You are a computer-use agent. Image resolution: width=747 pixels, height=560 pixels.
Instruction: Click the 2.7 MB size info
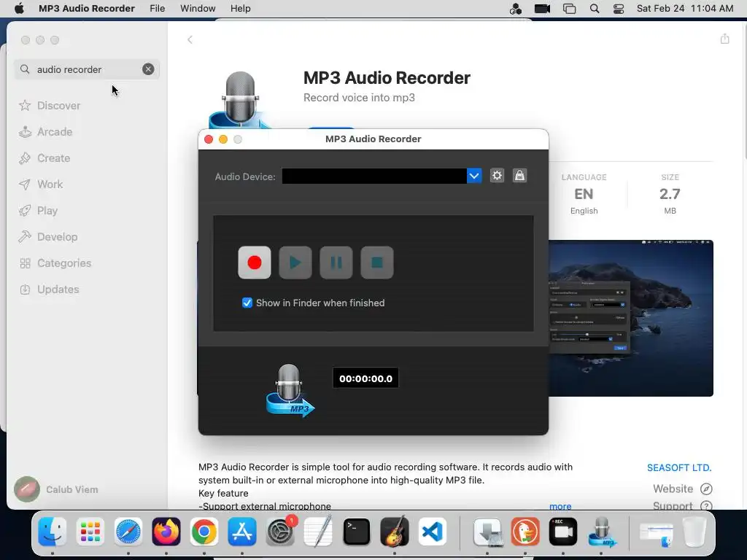(670, 194)
